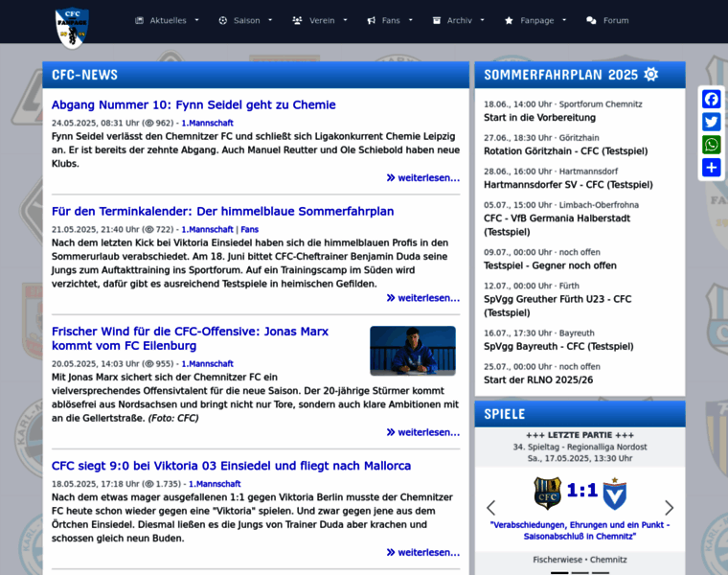Open the Jonas Marx photo thumbnail

413,351
